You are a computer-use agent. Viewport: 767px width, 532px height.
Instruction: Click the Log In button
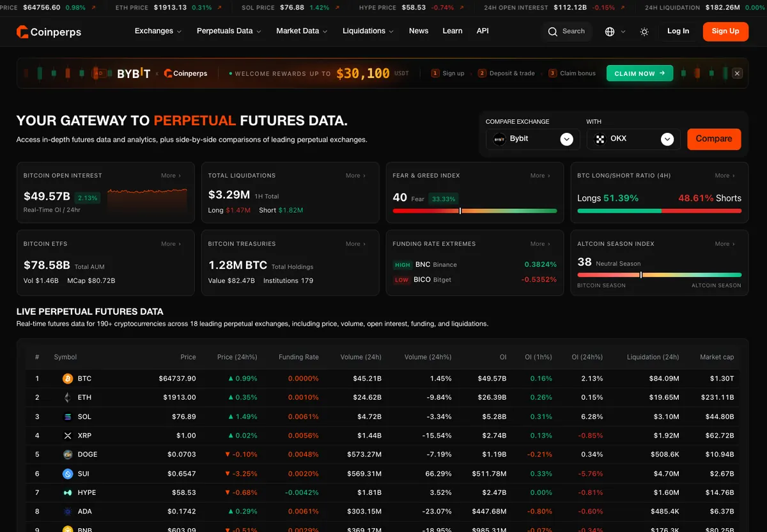pos(678,31)
